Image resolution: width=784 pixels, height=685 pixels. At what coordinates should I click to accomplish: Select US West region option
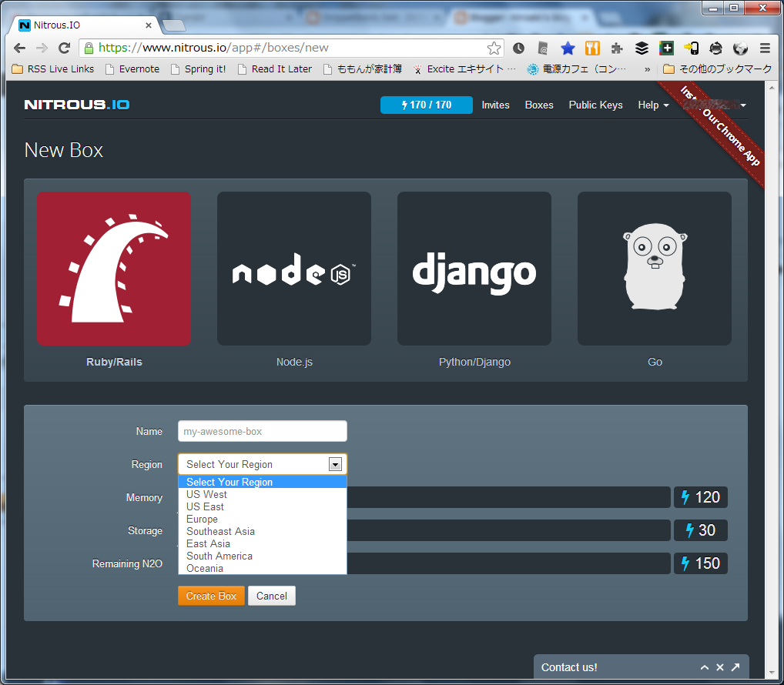click(263, 494)
